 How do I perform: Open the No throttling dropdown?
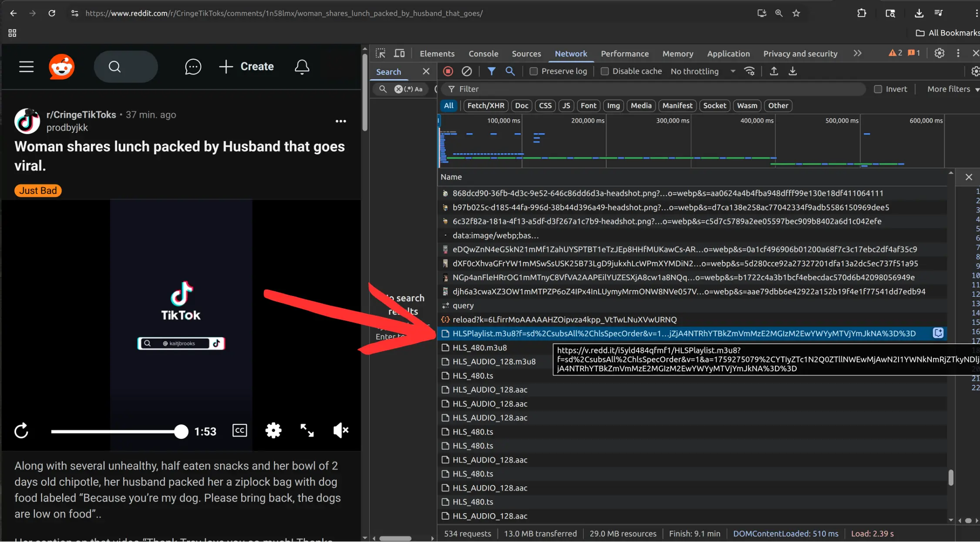coord(703,71)
